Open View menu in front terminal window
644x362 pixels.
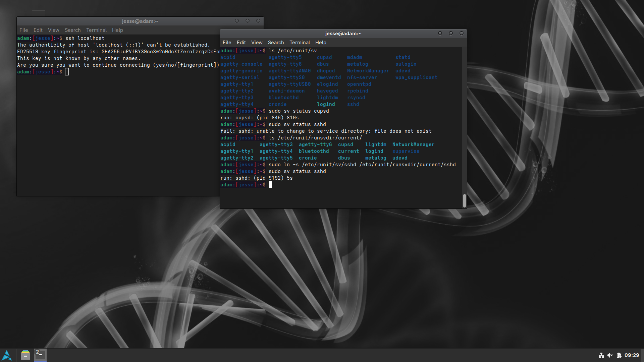[x=257, y=43]
